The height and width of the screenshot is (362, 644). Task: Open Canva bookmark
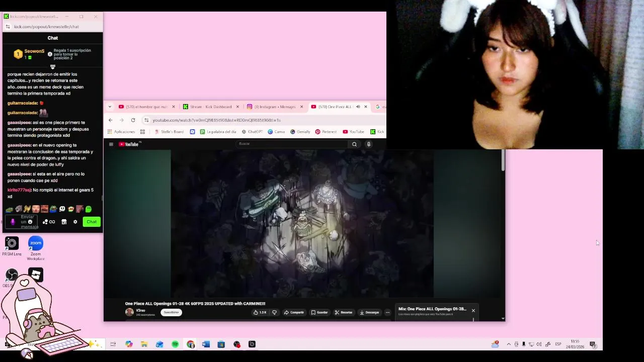(276, 132)
